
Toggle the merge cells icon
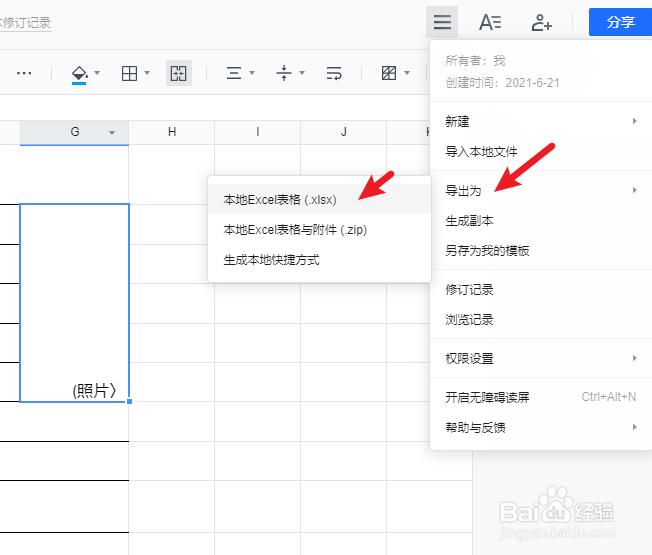pyautogui.click(x=179, y=74)
